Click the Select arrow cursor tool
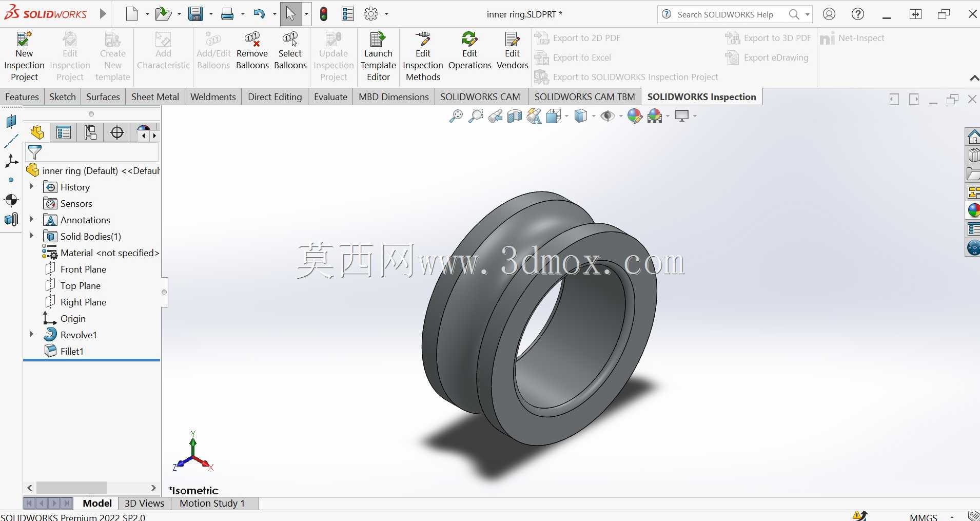The height and width of the screenshot is (521, 980). coord(290,14)
